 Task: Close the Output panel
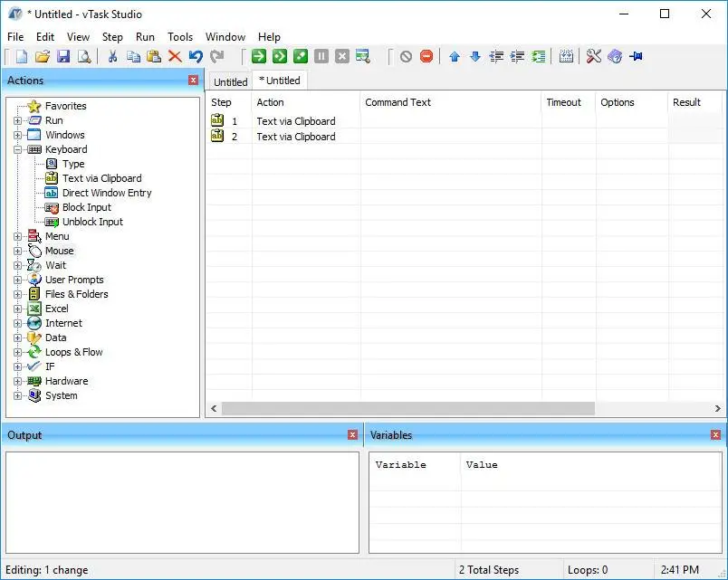coord(352,434)
